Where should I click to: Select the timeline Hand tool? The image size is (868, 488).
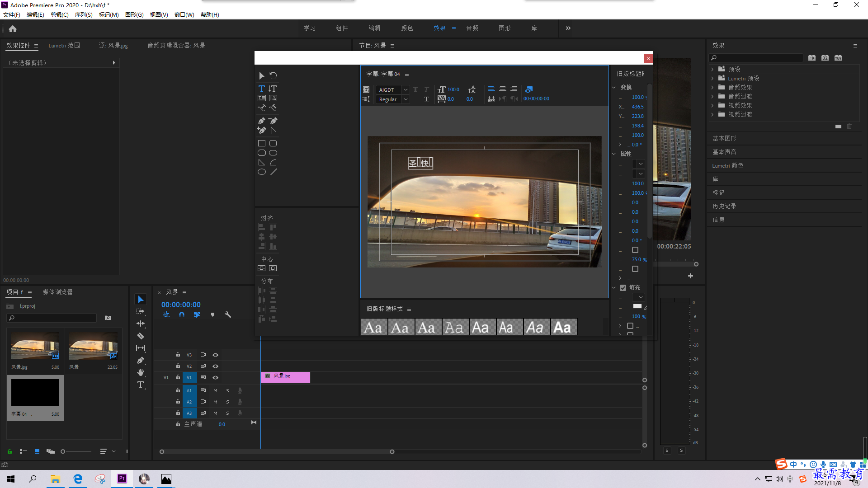click(141, 372)
